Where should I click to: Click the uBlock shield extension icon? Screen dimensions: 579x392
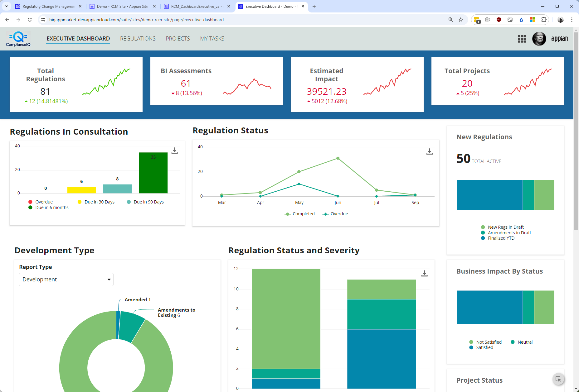click(x=499, y=20)
